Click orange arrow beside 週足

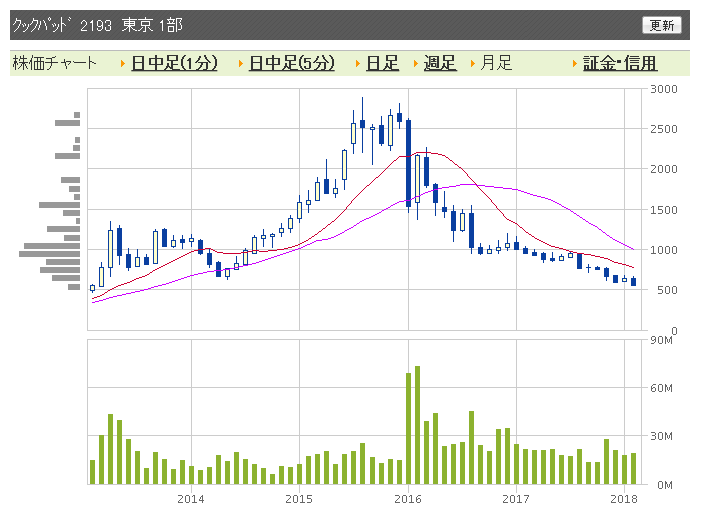pos(415,63)
